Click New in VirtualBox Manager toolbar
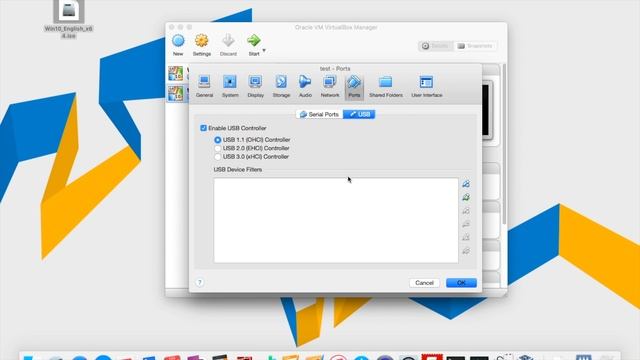 178,45
